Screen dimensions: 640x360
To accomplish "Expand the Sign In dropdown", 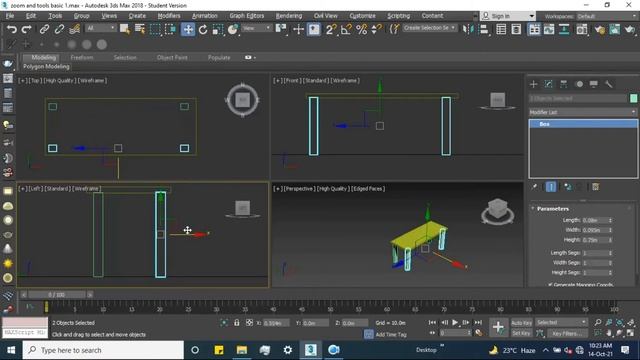I will [531, 16].
